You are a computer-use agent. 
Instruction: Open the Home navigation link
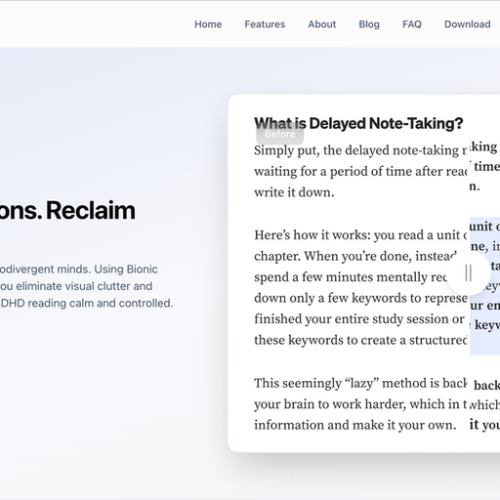point(208,24)
